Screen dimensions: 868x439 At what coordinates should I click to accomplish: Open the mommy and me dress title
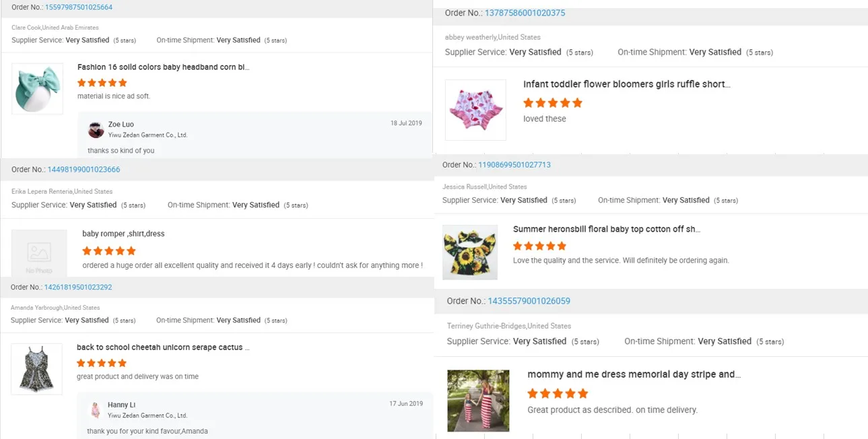pos(634,374)
